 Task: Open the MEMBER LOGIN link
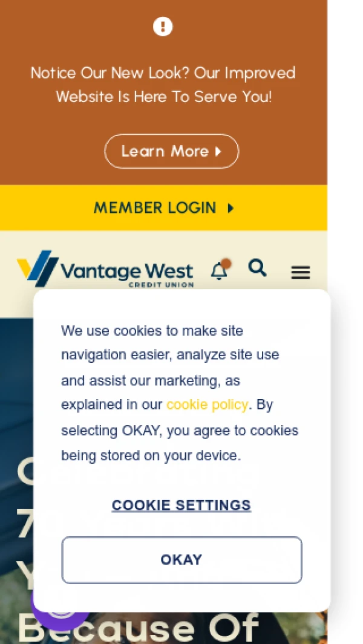(163, 208)
